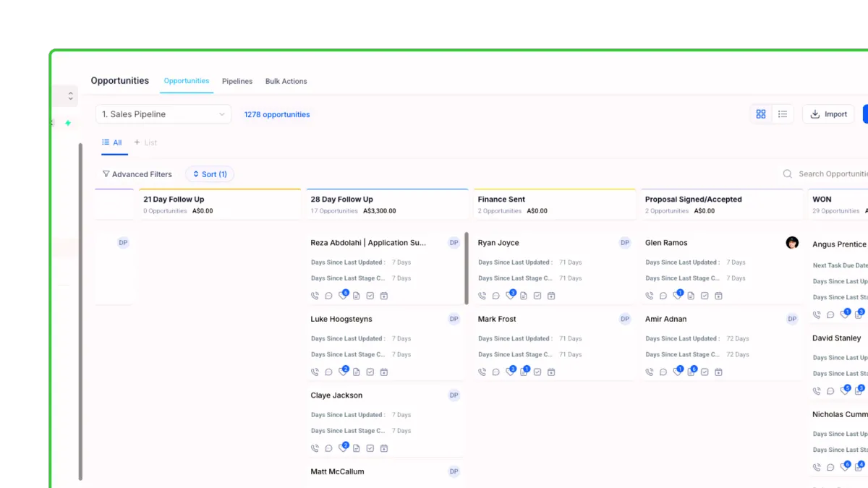The height and width of the screenshot is (488, 868).
Task: Open the Opportunities tab
Action: coord(187,81)
